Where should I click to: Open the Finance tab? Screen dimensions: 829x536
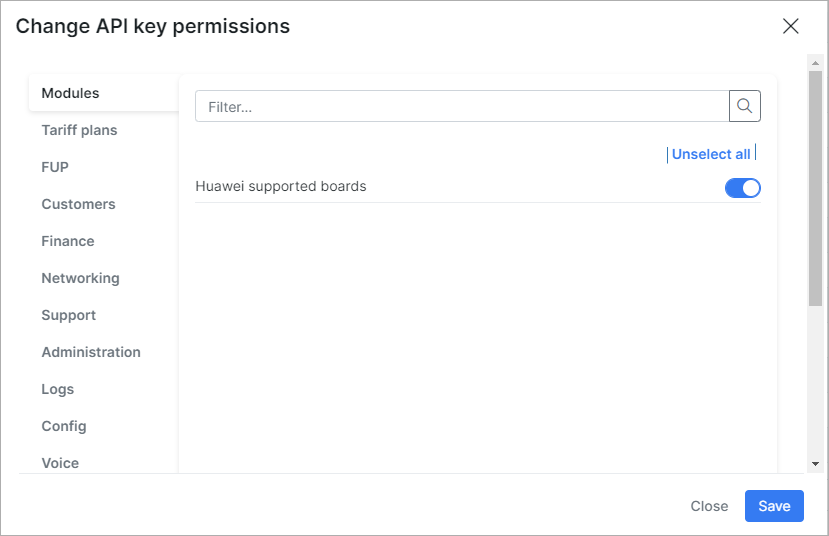(68, 241)
